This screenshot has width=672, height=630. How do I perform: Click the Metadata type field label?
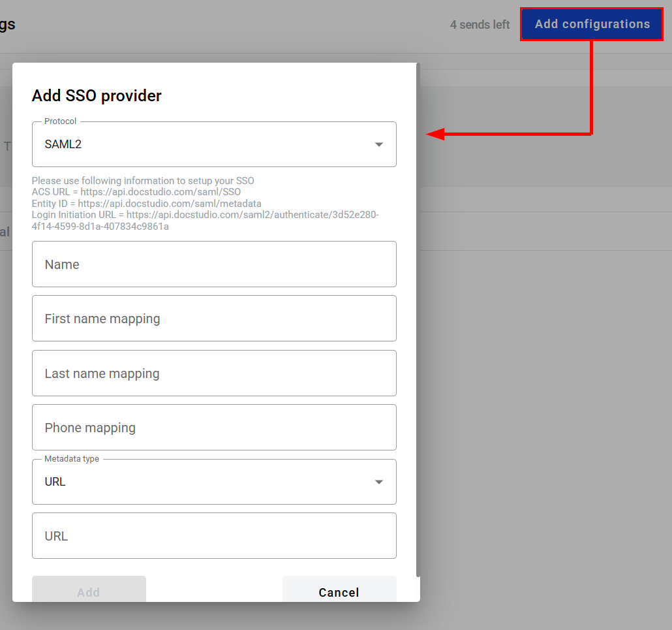[x=72, y=459]
